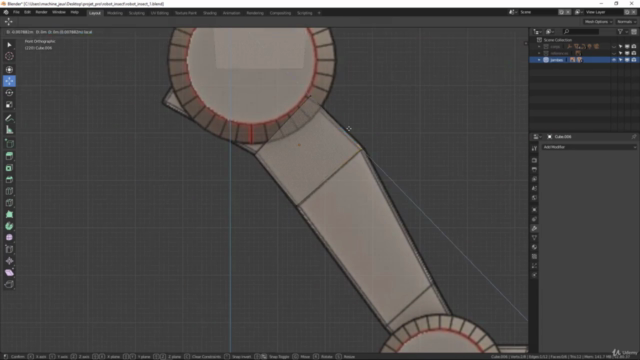The width and height of the screenshot is (640, 360).
Task: Pick the Edge Slide tool
Action: point(9,249)
